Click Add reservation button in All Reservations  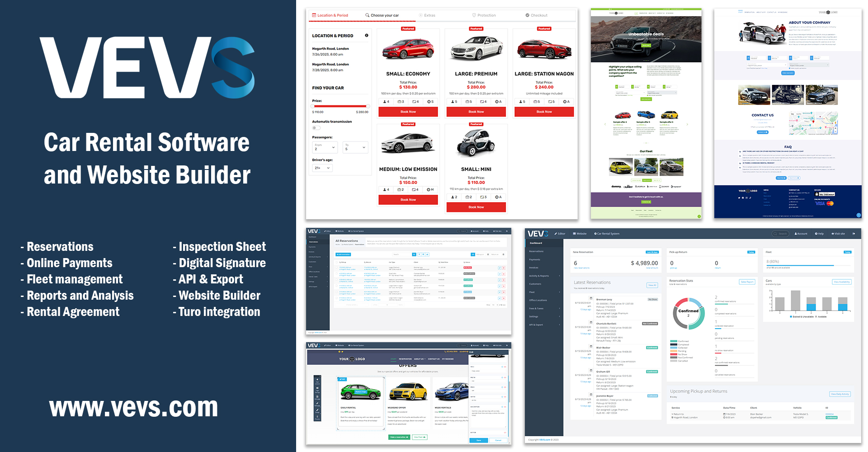tap(343, 254)
